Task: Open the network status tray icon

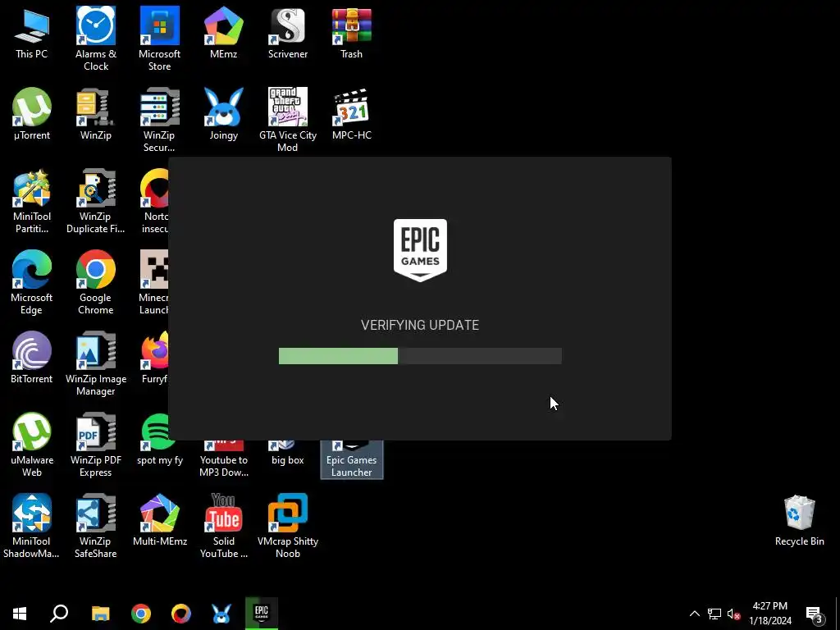Action: [x=714, y=614]
